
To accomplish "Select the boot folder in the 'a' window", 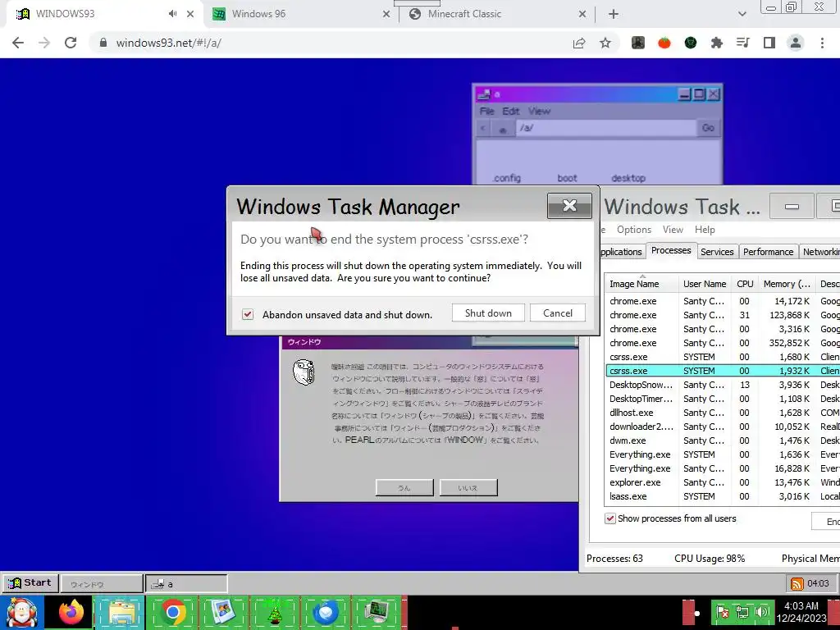I will [567, 178].
